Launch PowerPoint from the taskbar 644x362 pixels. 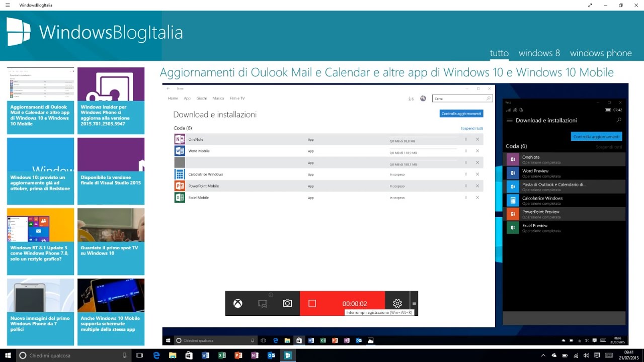pos(238,355)
